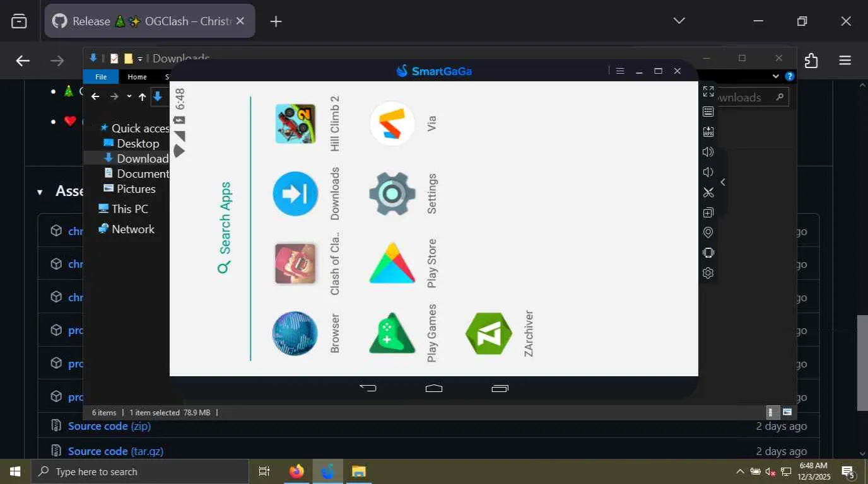Viewport: 868px width, 484px height.
Task: Open Android Settings gear app
Action: [392, 193]
